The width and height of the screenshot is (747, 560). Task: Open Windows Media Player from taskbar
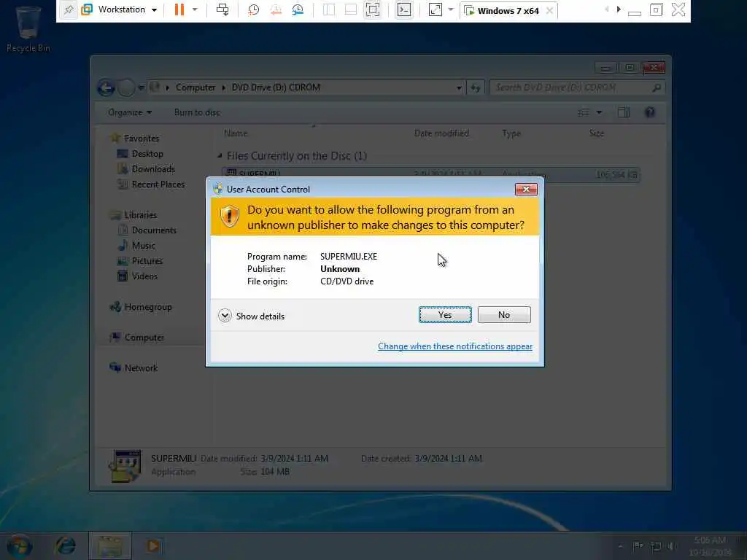pyautogui.click(x=153, y=545)
